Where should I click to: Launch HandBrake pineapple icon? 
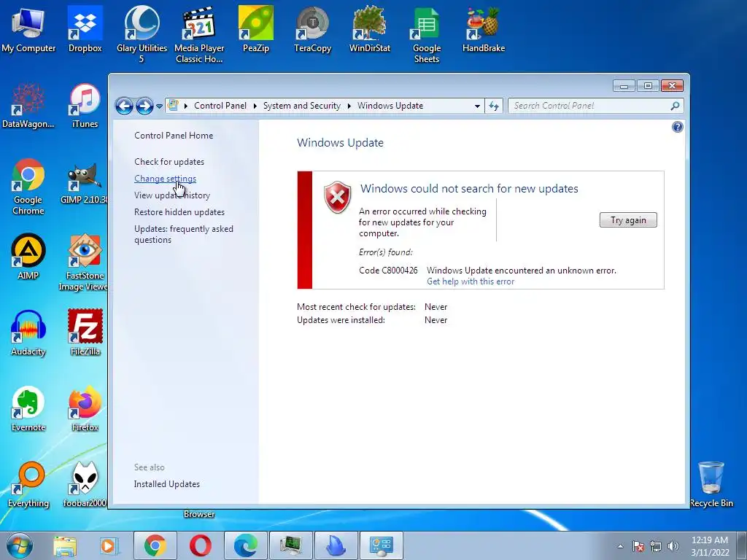click(484, 29)
